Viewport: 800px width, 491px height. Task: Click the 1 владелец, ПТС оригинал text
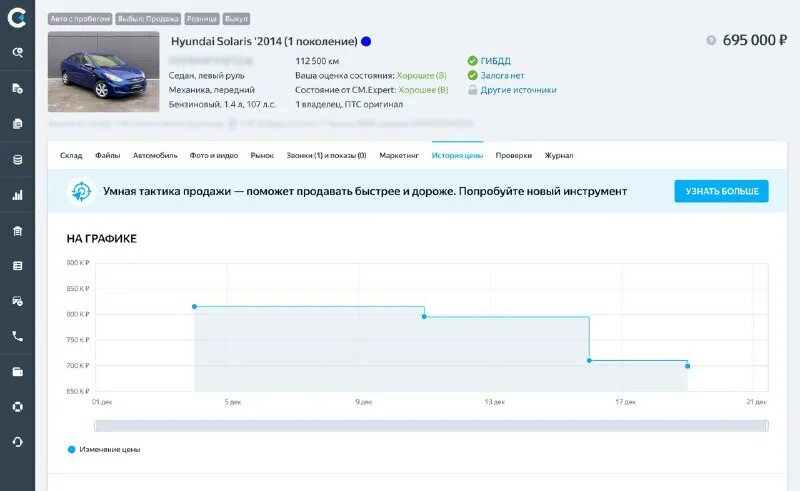point(349,104)
